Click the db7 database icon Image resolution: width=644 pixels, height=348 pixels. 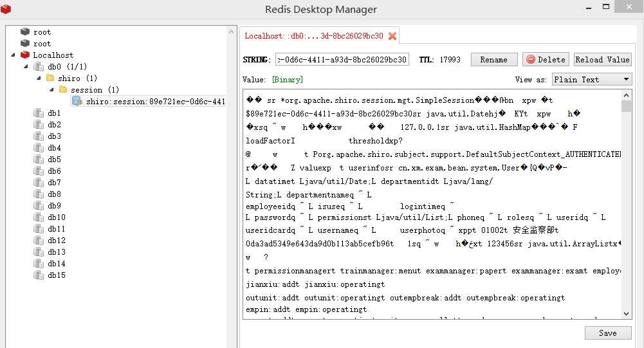(x=39, y=183)
